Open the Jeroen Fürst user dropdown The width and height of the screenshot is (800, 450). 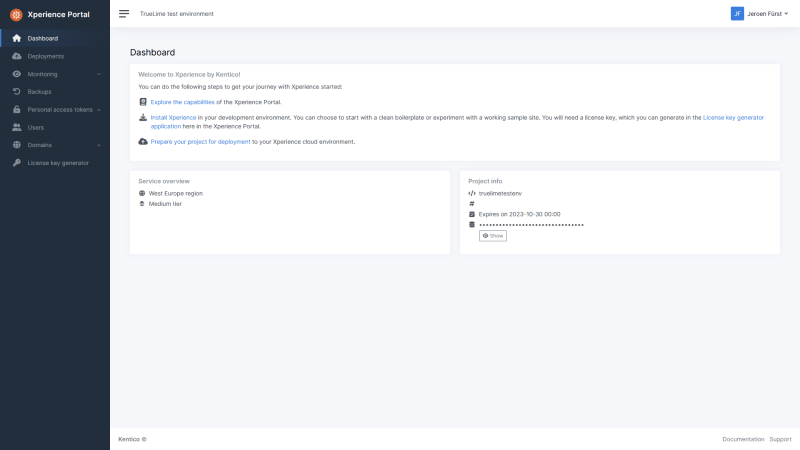click(760, 14)
